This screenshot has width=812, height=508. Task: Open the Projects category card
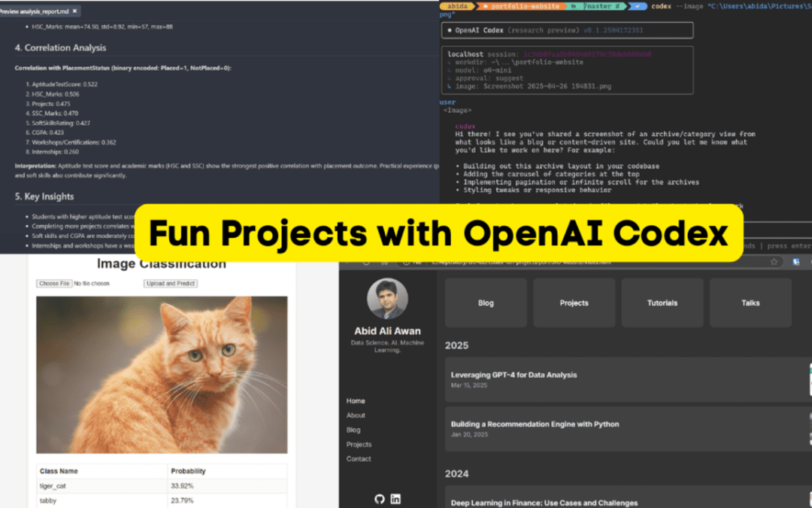574,303
